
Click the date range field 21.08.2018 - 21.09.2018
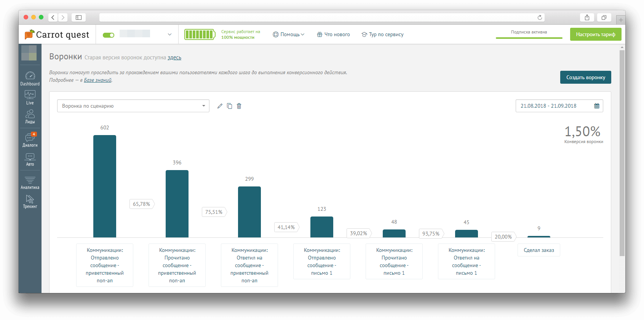(x=559, y=106)
